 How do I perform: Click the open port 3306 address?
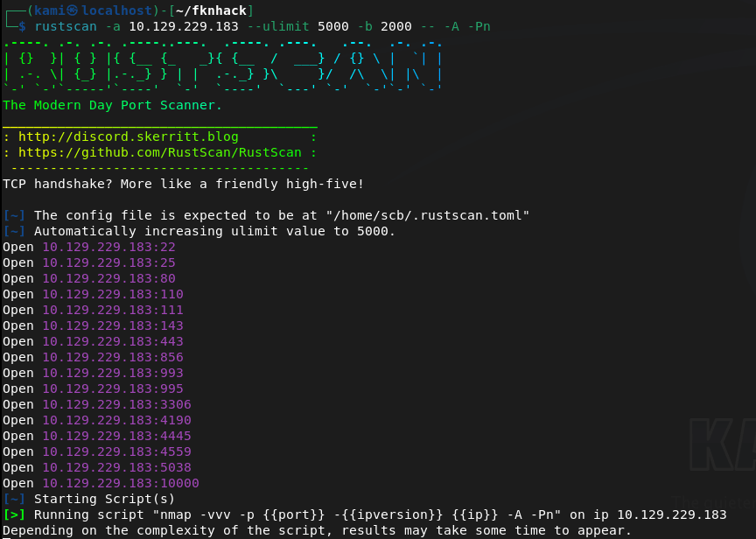click(116, 404)
